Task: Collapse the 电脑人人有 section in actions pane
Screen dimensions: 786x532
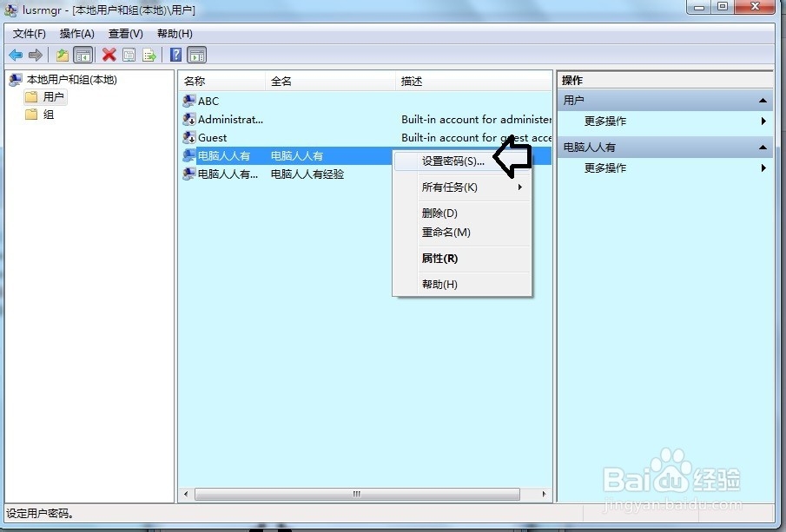Action: tap(763, 148)
